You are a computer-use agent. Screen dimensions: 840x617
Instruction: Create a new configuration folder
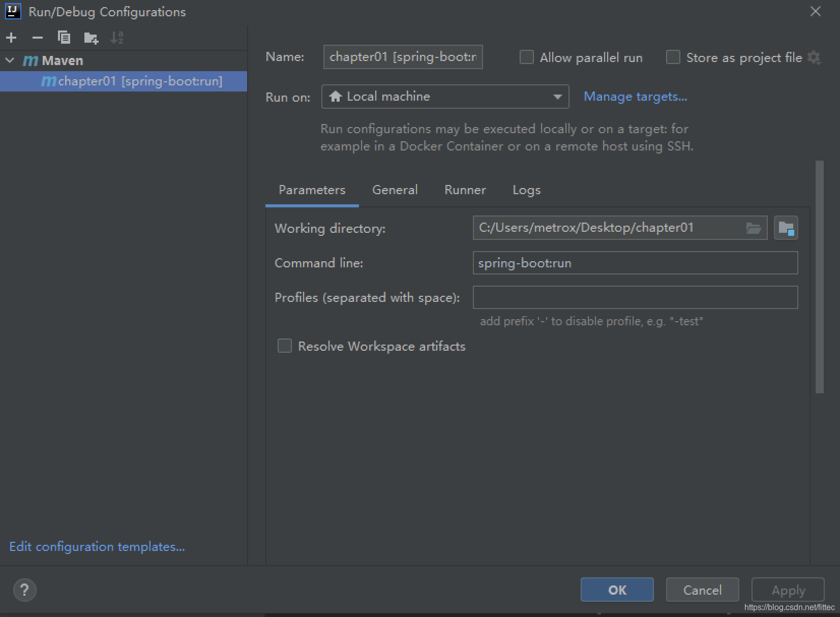[x=91, y=38]
